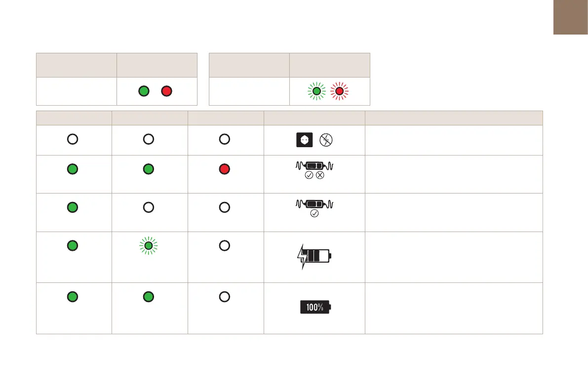Select first empty LED circle in power socket row
The width and height of the screenshot is (588, 392).
click(73, 139)
